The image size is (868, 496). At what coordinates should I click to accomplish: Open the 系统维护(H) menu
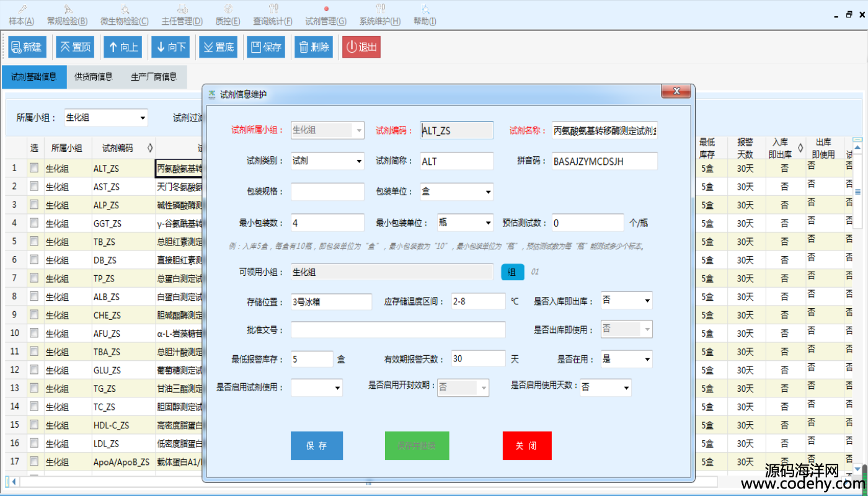[380, 15]
